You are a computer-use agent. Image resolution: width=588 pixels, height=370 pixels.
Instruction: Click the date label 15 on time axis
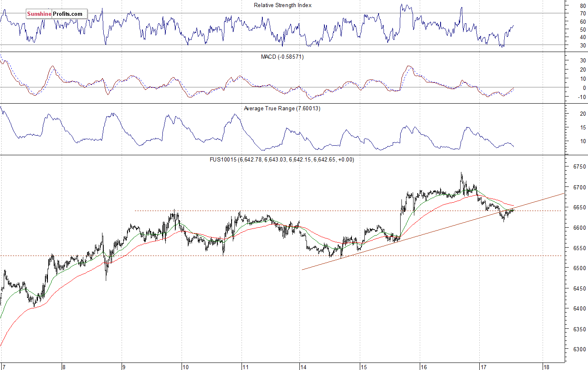[x=364, y=367]
